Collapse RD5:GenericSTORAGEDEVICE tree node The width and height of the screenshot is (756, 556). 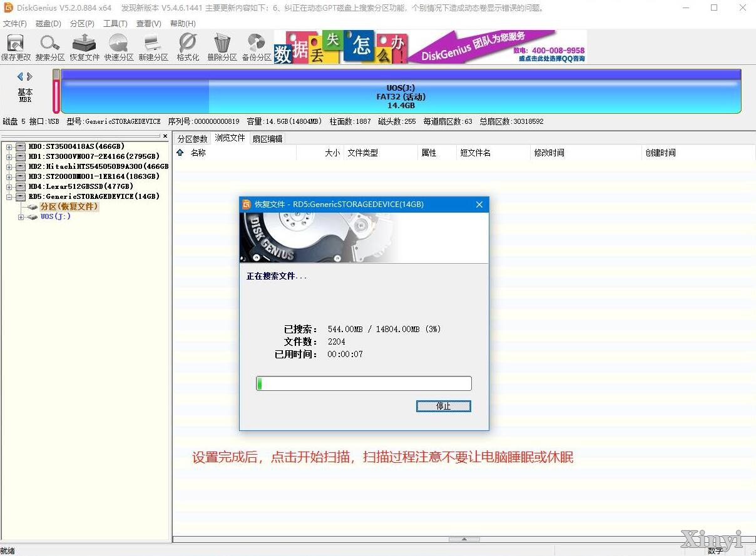[9, 197]
